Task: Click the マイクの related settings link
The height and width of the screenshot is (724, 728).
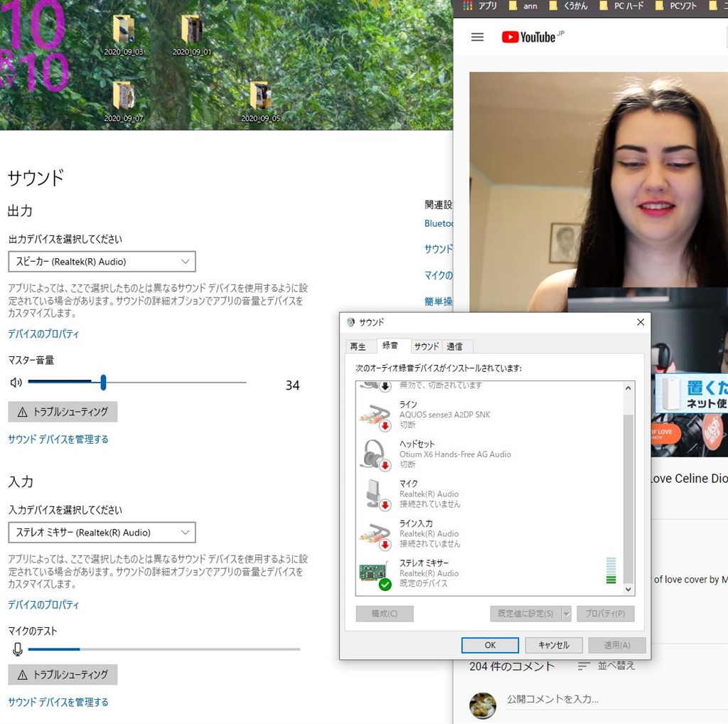Action: coord(438,275)
